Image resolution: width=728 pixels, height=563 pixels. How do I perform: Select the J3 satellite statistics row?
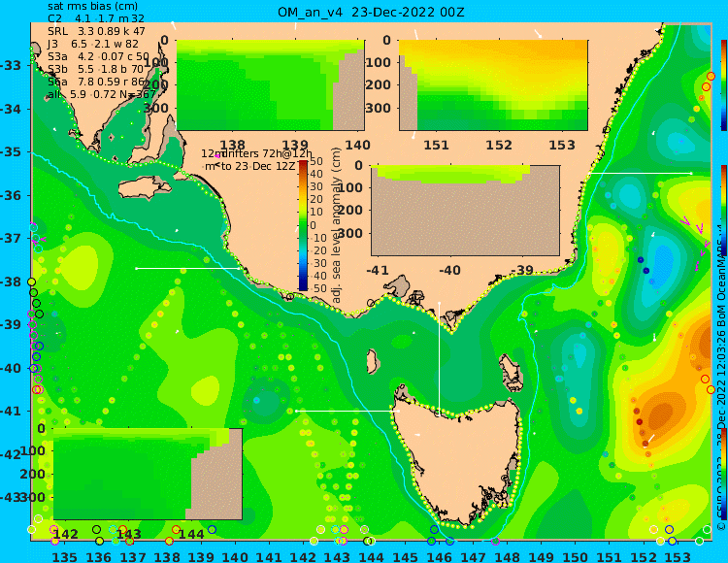[x=93, y=44]
